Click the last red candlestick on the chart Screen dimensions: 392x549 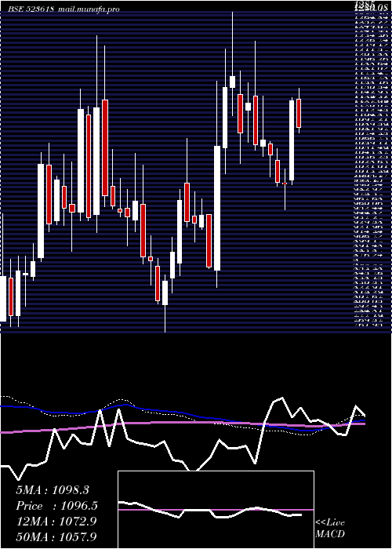pyautogui.click(x=299, y=113)
